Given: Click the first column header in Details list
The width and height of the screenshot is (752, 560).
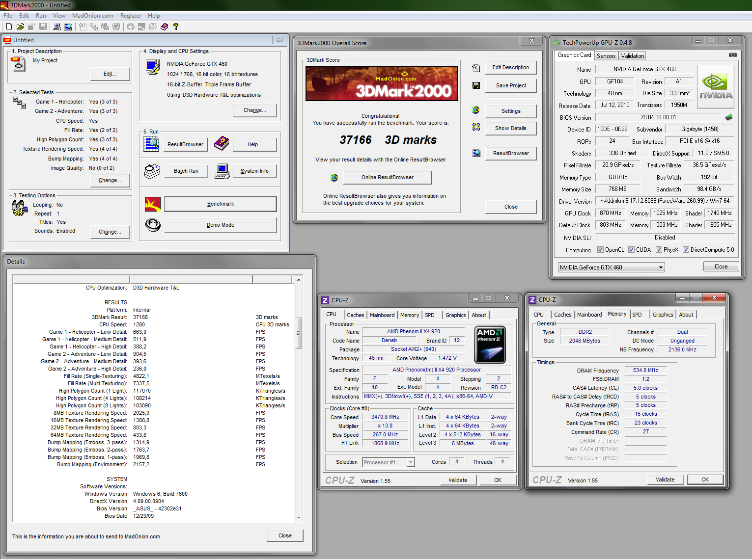Looking at the screenshot, I should coord(71,280).
